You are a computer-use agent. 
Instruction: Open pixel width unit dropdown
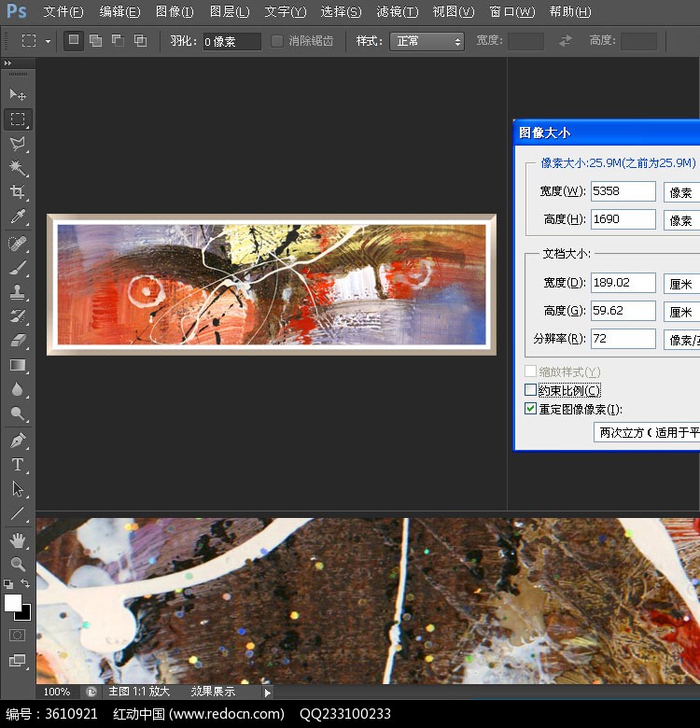tap(681, 191)
